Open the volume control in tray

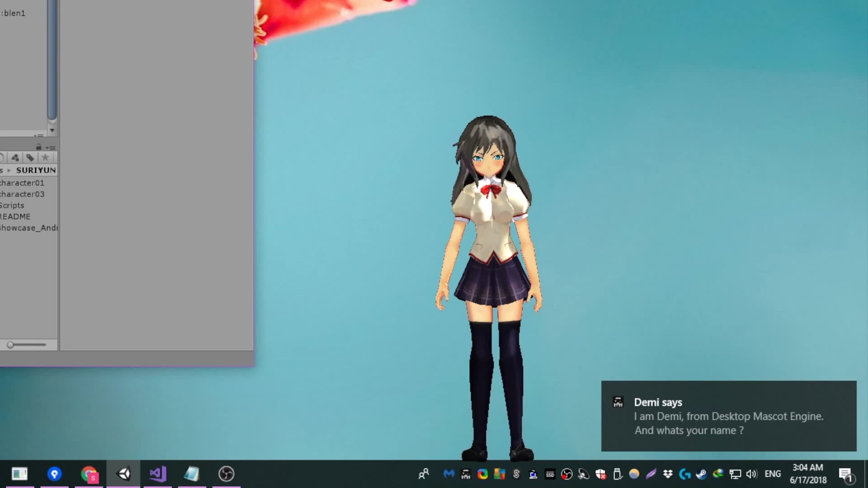(x=751, y=474)
